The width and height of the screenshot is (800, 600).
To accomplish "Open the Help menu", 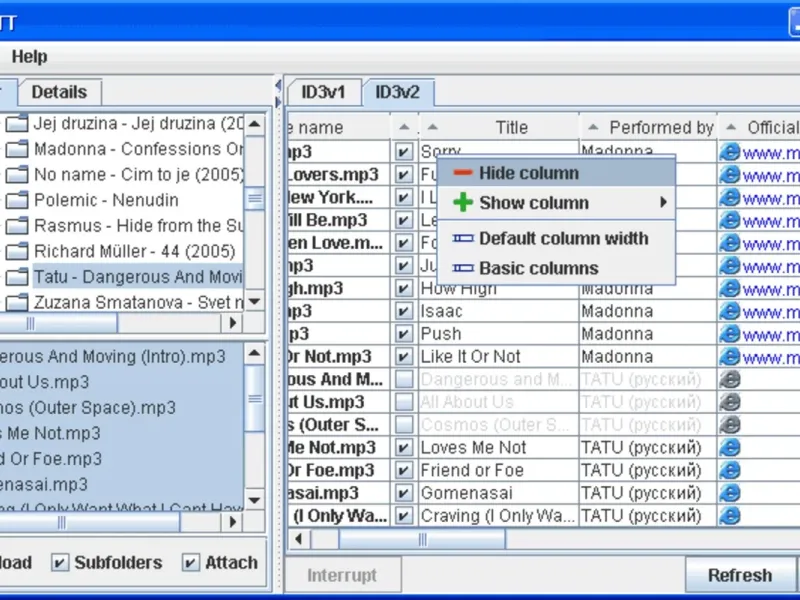I will pyautogui.click(x=30, y=56).
